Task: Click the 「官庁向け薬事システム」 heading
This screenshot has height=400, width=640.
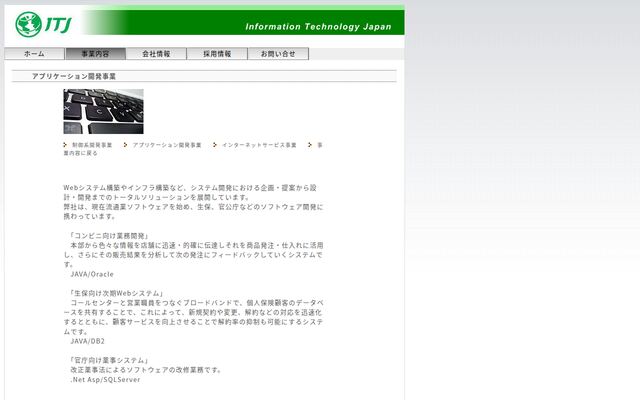Action: 108,360
